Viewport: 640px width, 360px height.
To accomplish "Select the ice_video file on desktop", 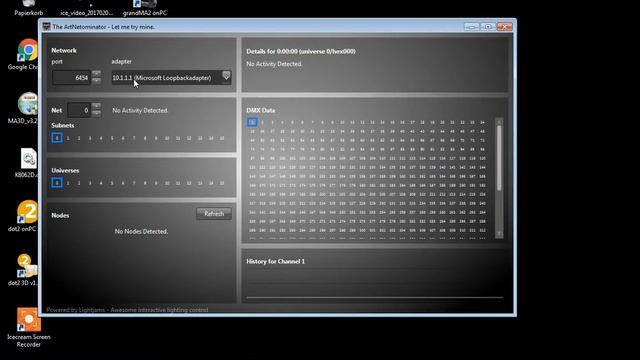I will tap(86, 9).
